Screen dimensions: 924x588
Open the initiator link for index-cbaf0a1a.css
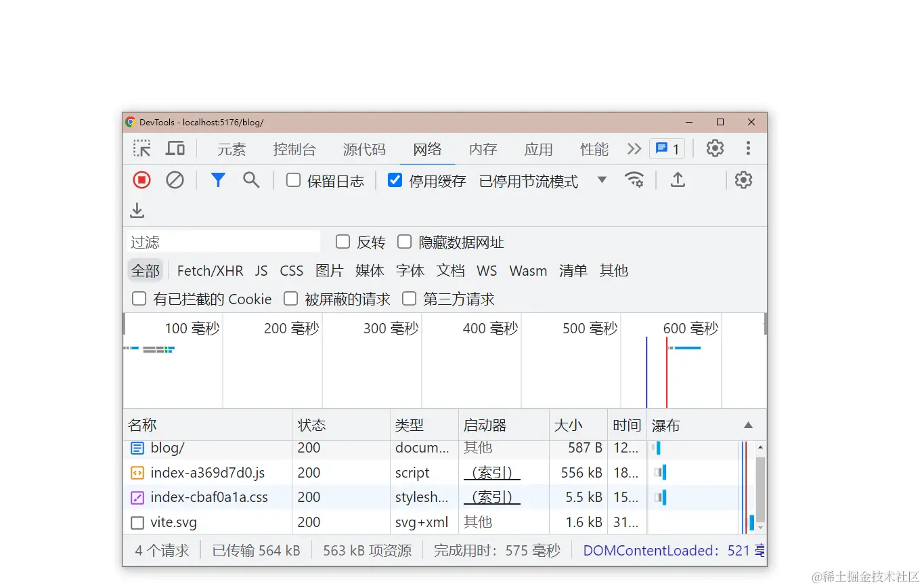tap(491, 497)
